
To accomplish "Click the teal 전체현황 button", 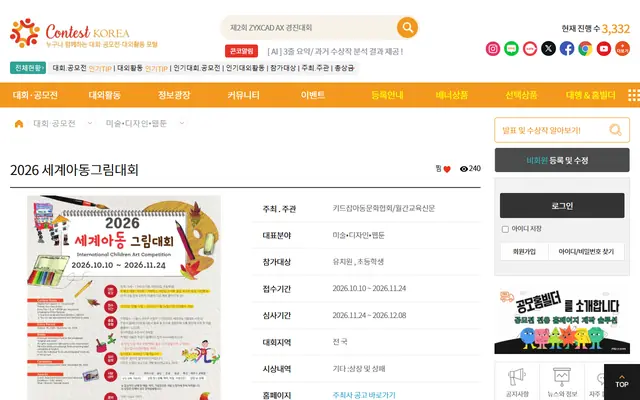I will (28, 68).
